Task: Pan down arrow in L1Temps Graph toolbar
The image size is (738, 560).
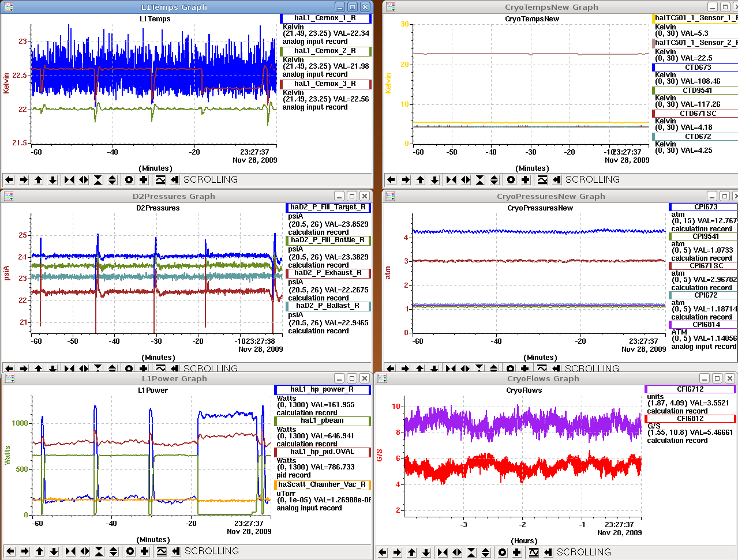Action: tap(53, 180)
